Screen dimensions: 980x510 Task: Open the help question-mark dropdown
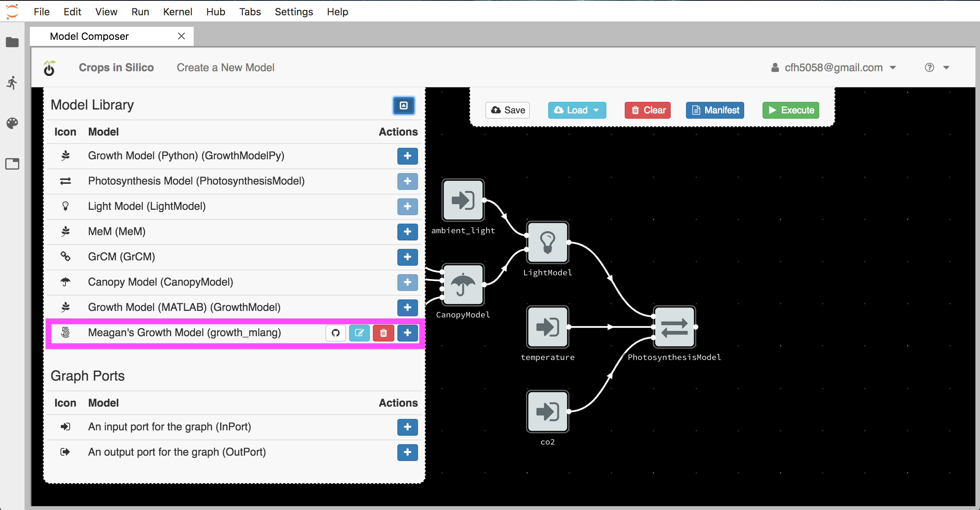(937, 68)
